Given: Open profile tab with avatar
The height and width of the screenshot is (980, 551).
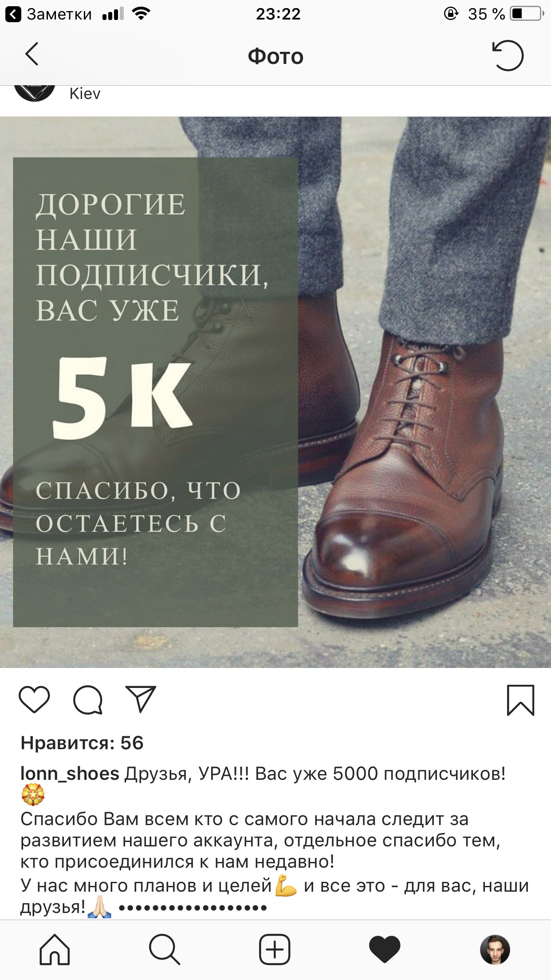Looking at the screenshot, I should [495, 950].
